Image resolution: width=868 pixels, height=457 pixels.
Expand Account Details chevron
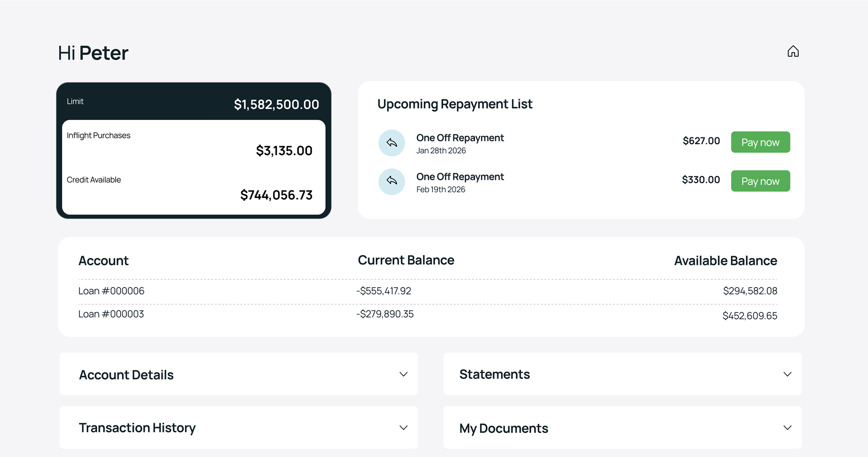[403, 374]
